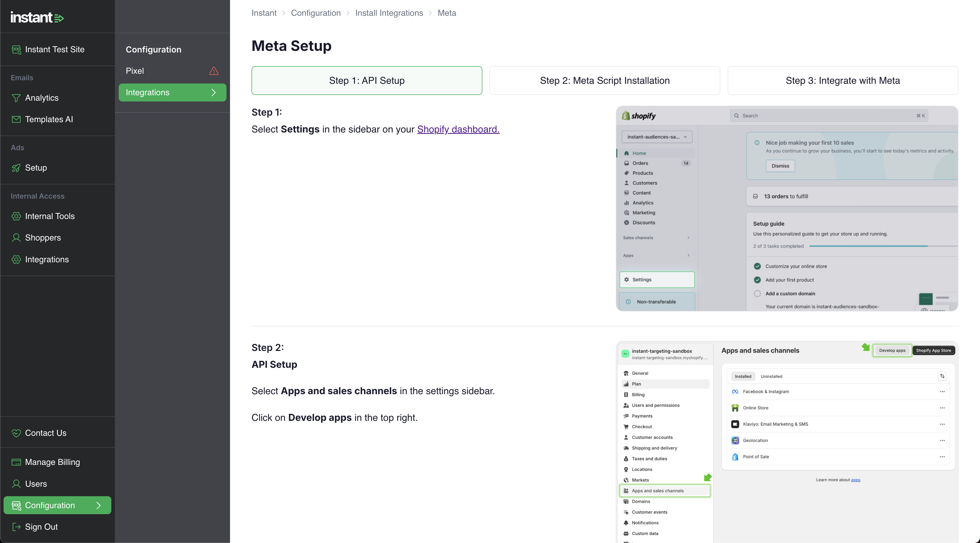Click Instant Test Site label
The image size is (980, 543).
coord(55,50)
